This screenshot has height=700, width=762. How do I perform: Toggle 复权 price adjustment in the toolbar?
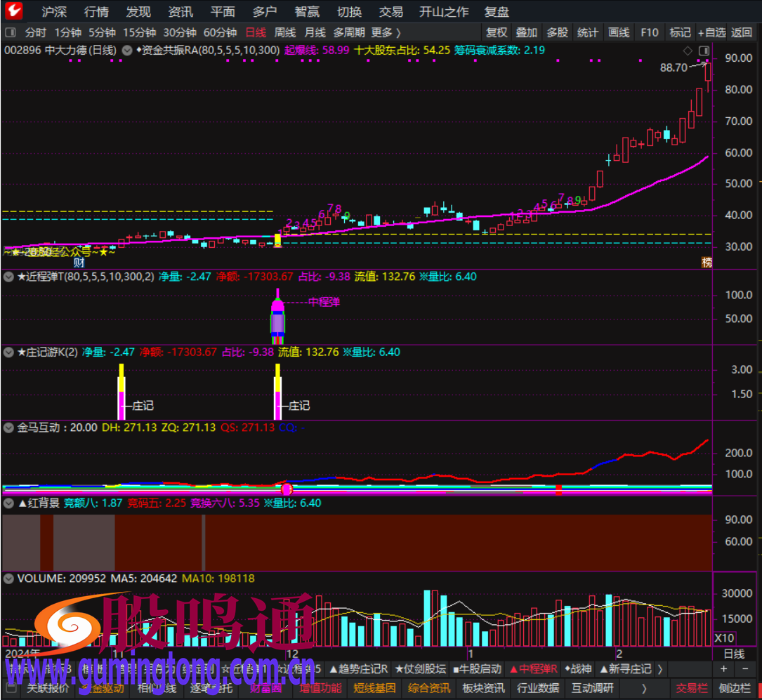click(497, 32)
